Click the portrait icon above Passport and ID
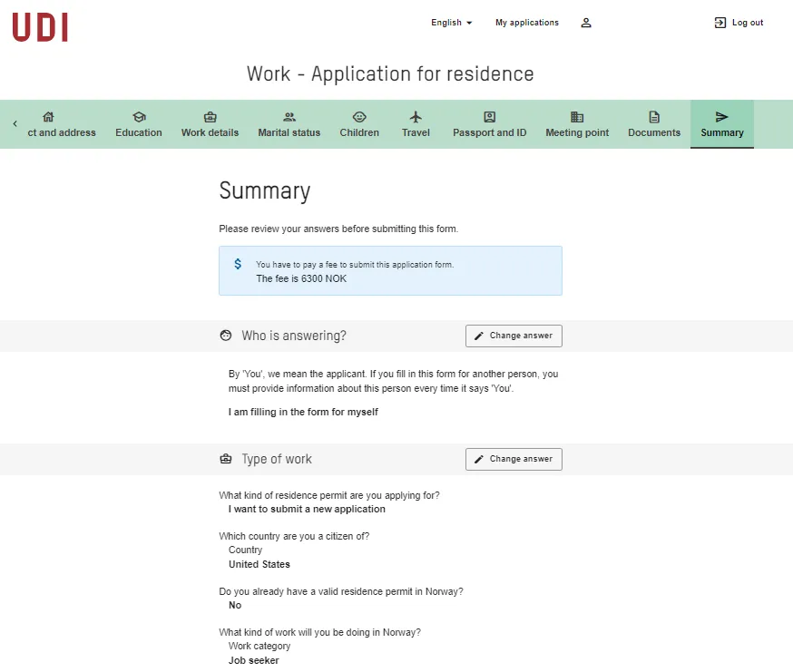The height and width of the screenshot is (672, 793). click(490, 117)
